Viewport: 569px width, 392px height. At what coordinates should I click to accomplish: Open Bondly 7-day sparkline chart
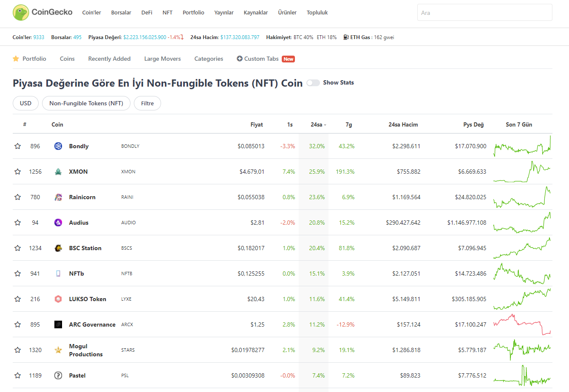522,146
